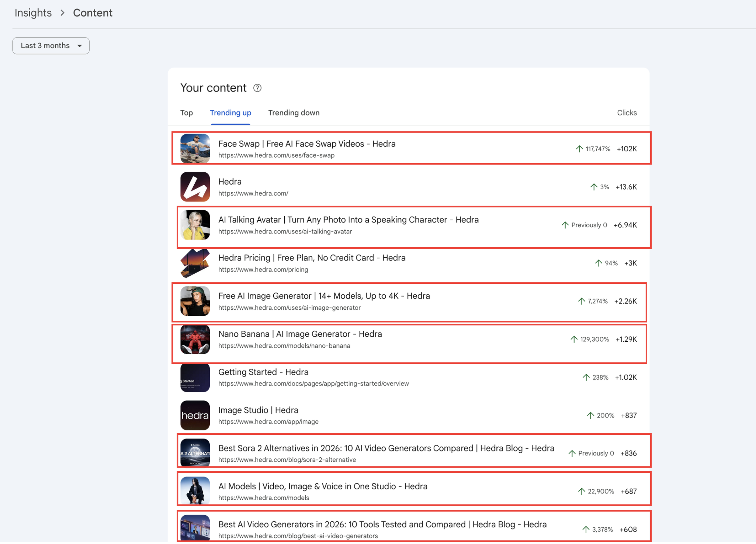Open Best Sora 2 Alternatives blog title
The image size is (756, 544).
[386, 448]
